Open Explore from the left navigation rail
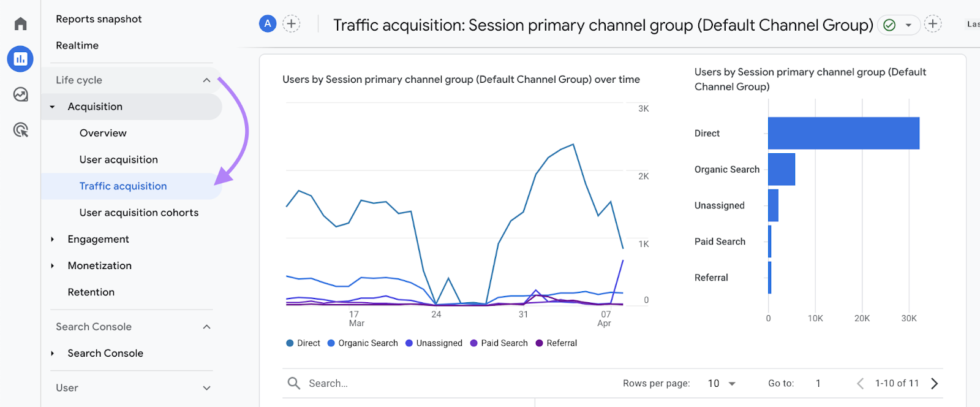Screen dimensions: 980x407 click(x=20, y=94)
